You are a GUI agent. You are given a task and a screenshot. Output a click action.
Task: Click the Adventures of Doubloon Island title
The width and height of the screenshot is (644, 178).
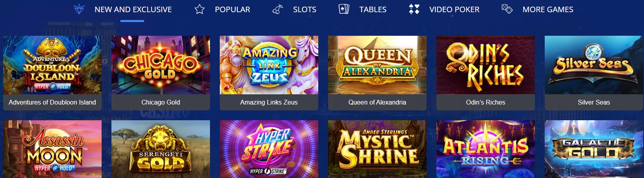[52, 102]
